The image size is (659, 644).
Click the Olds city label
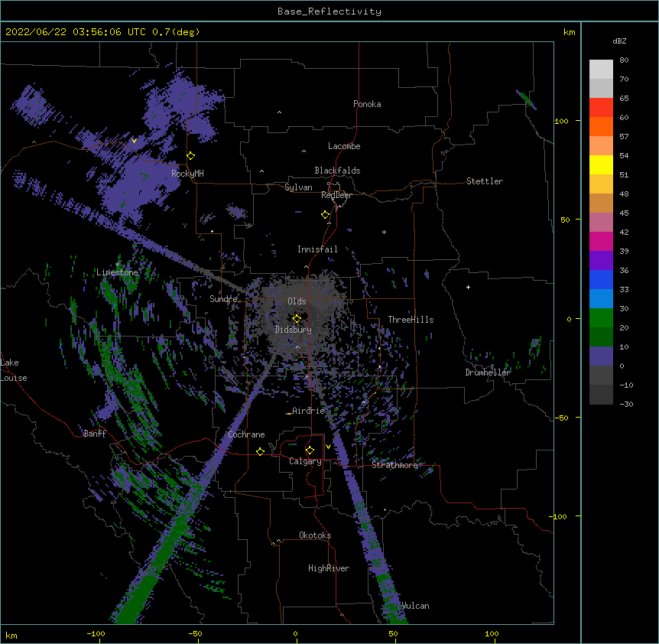[297, 301]
